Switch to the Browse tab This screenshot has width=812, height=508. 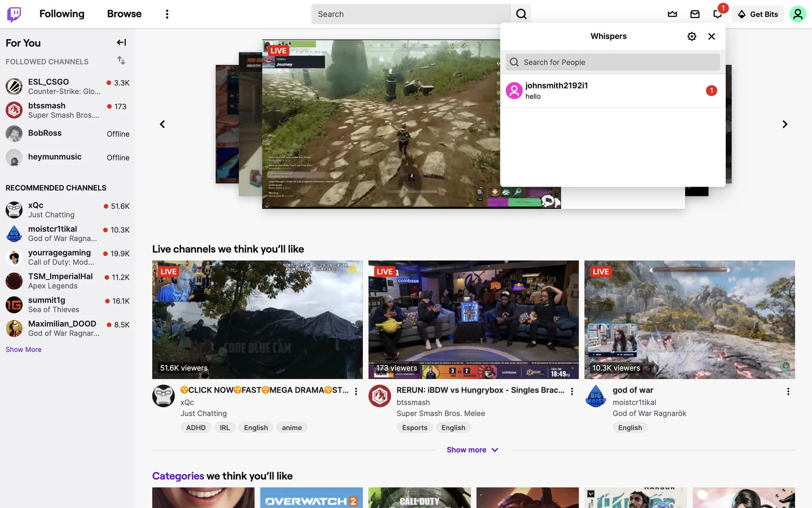tap(124, 14)
